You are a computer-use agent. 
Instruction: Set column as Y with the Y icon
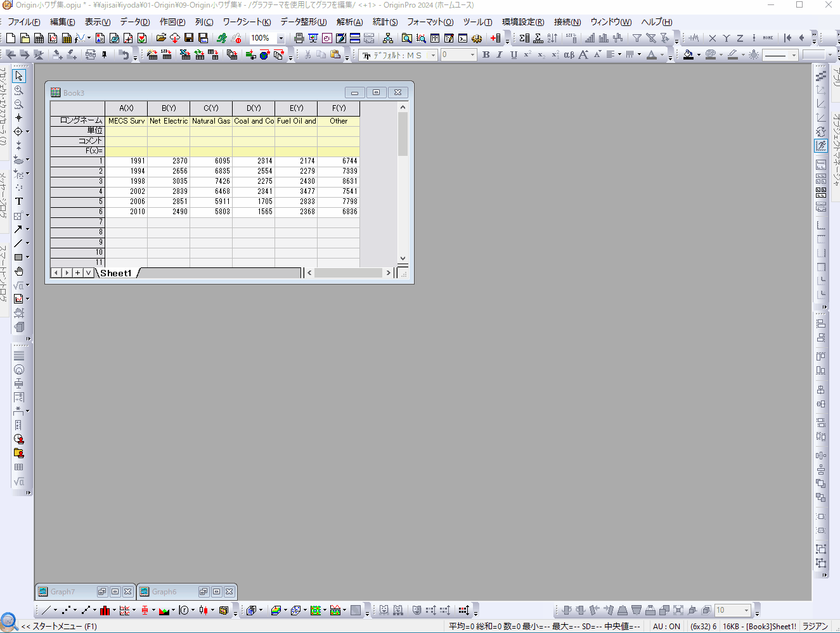click(x=727, y=38)
